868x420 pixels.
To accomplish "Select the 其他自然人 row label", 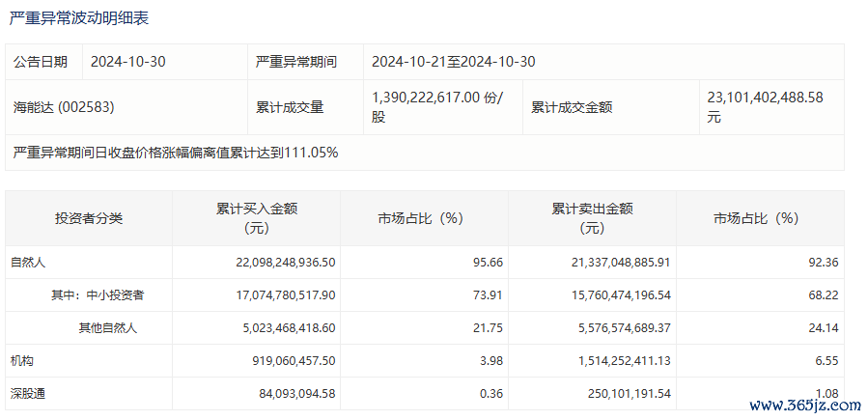I will (x=107, y=328).
